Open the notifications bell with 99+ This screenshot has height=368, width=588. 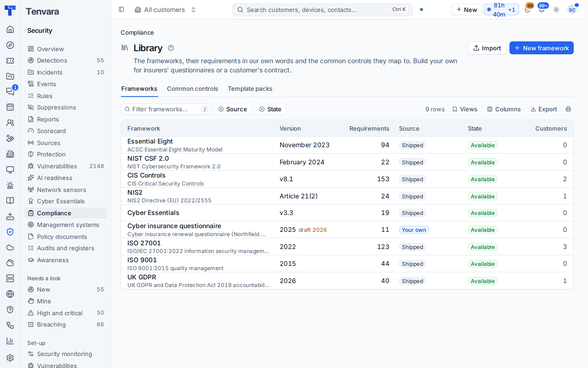542,10
